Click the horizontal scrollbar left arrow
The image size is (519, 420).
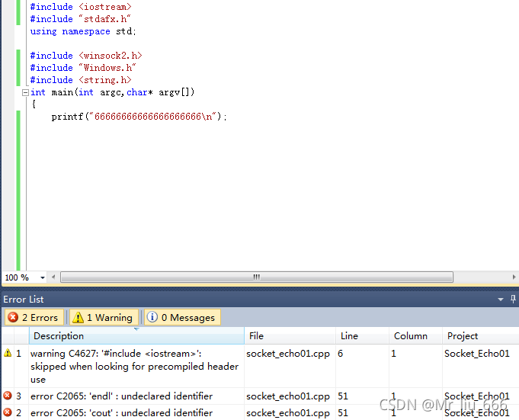pyautogui.click(x=54, y=277)
